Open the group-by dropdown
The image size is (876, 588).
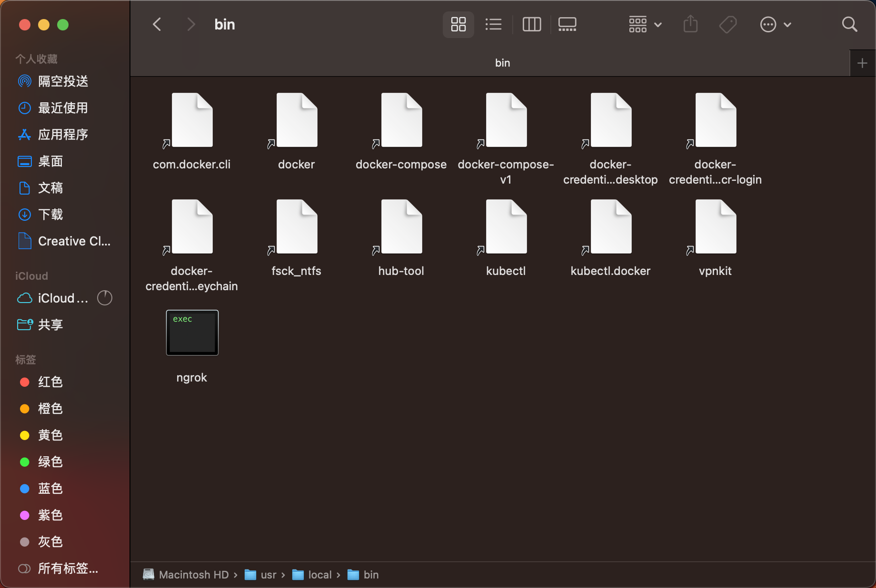[x=645, y=24]
